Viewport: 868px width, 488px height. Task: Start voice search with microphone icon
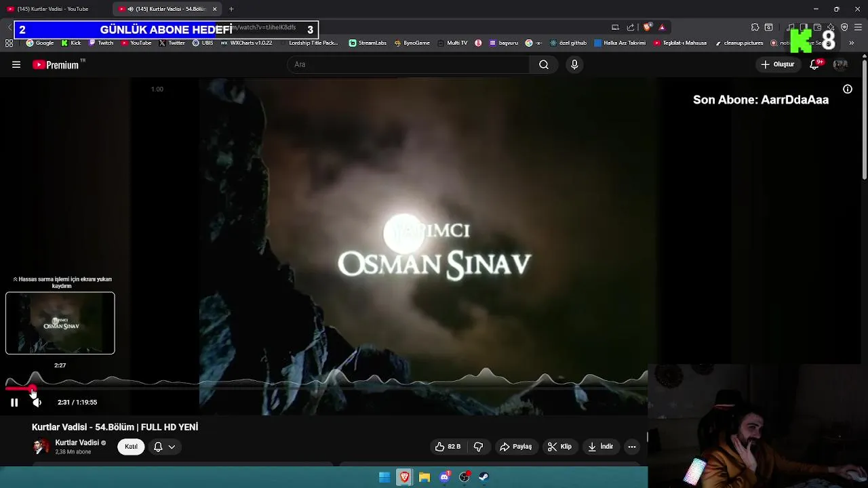point(574,64)
